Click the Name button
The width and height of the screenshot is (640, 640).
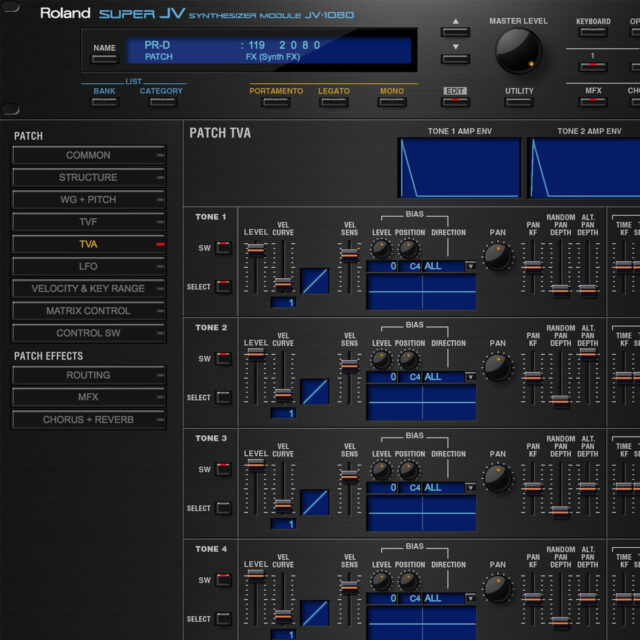point(104,59)
